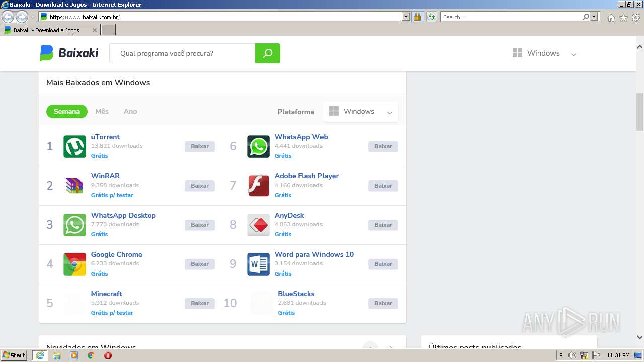Viewport: 644px width, 362px height.
Task: Click the scrollbar down arrow
Action: [640, 337]
